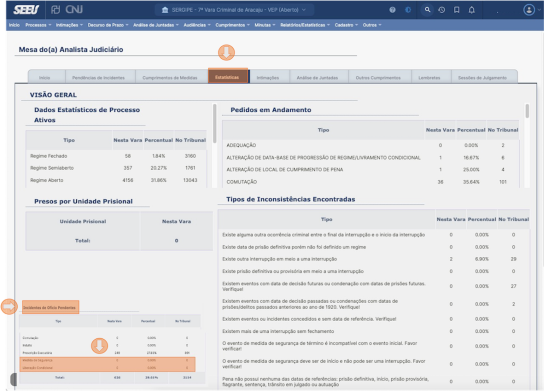Open the Relatórios/Estatísticas dropdown menu
544x391 pixels.
click(x=305, y=25)
